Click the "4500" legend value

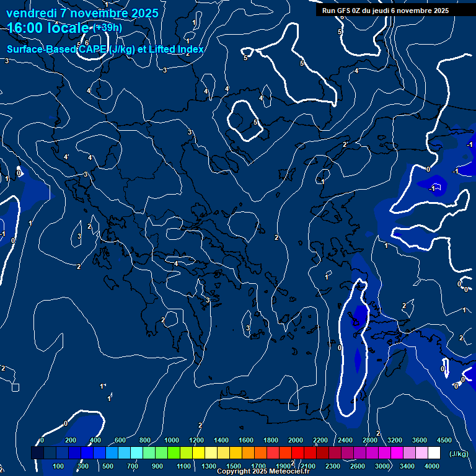pos(444,440)
